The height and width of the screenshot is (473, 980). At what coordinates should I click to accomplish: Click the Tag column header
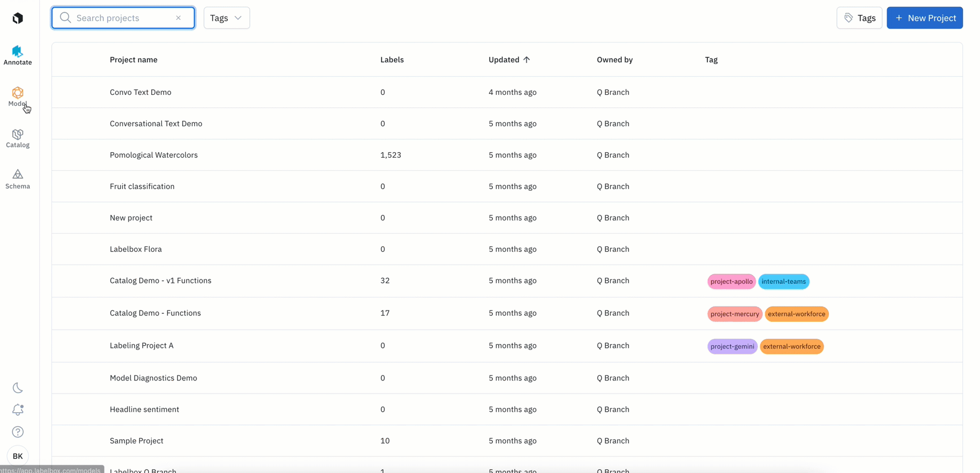711,60
